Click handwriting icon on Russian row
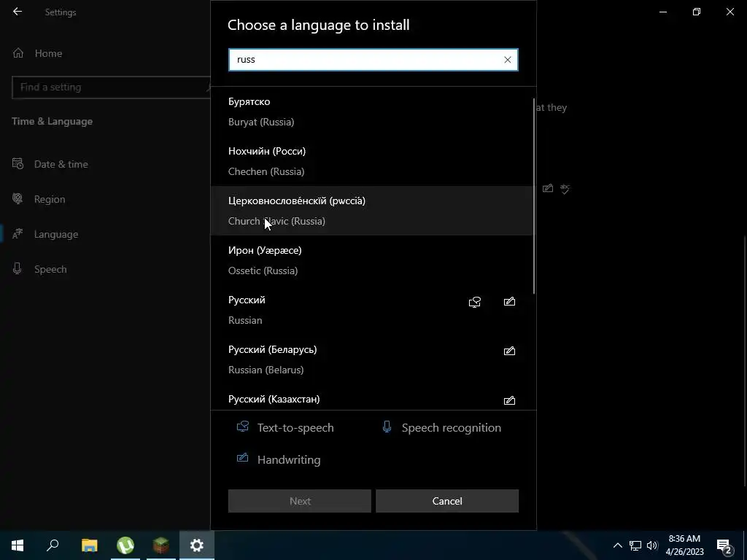Screen dimensions: 747x560 point(509,301)
